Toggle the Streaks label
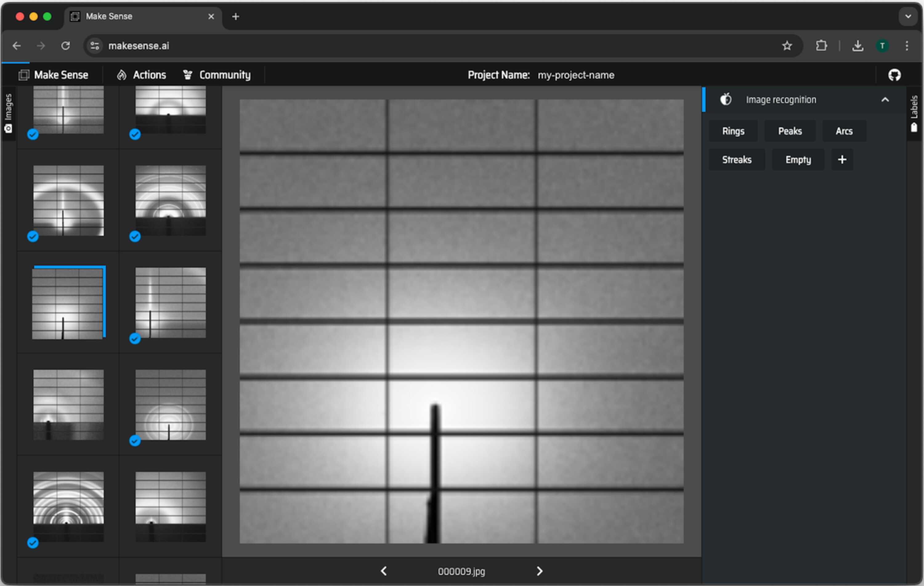The width and height of the screenshot is (924, 586). click(x=737, y=160)
